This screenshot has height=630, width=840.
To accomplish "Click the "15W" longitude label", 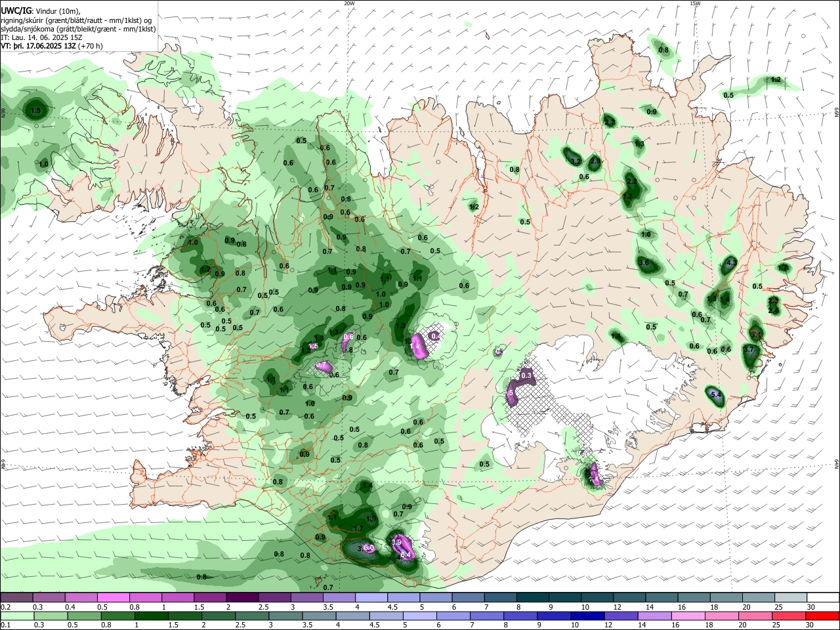I will [x=695, y=3].
